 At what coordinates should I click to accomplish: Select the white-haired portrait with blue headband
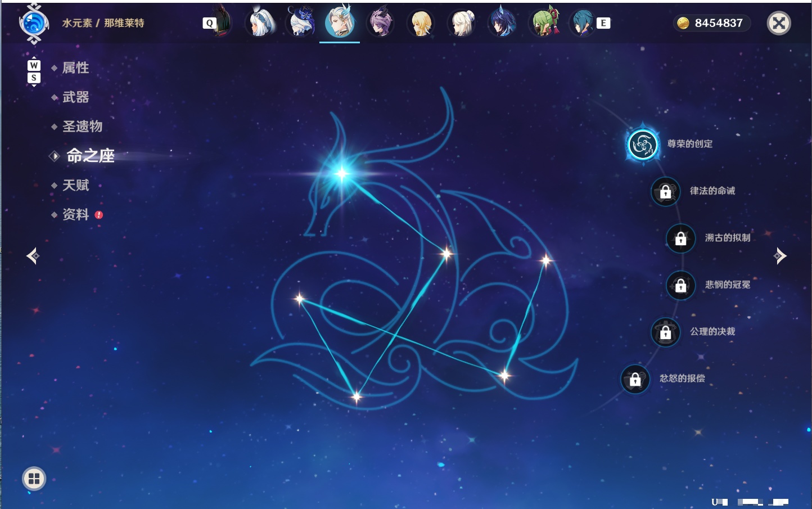pos(260,22)
